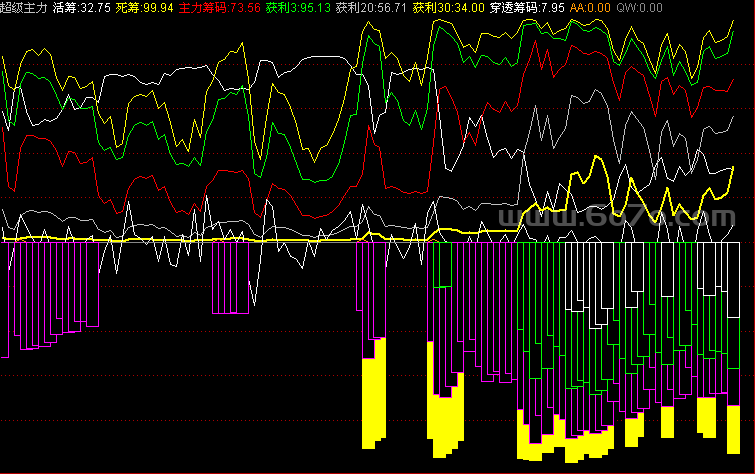Click the 超级主力 indicator title

(24, 8)
